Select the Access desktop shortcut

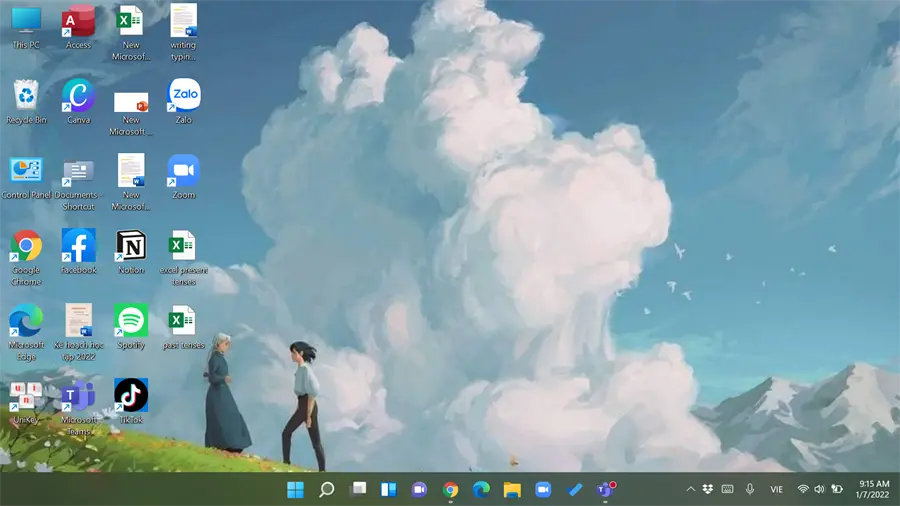(x=79, y=27)
